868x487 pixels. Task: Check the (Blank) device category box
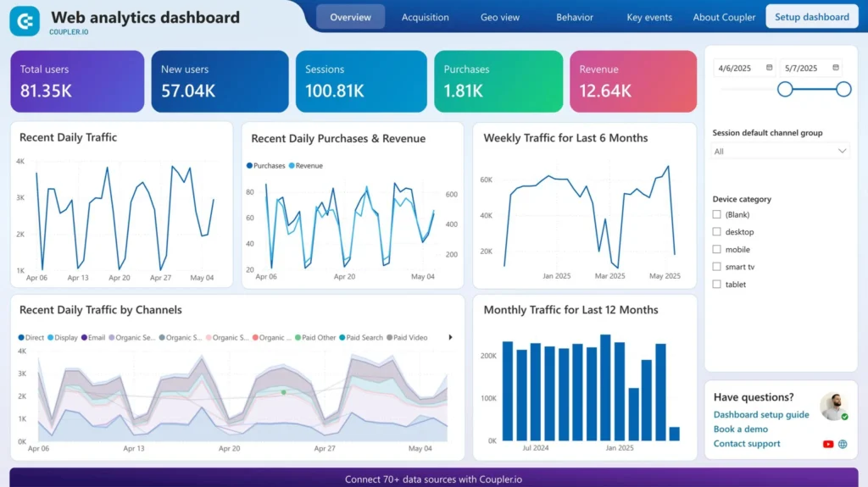coord(717,214)
